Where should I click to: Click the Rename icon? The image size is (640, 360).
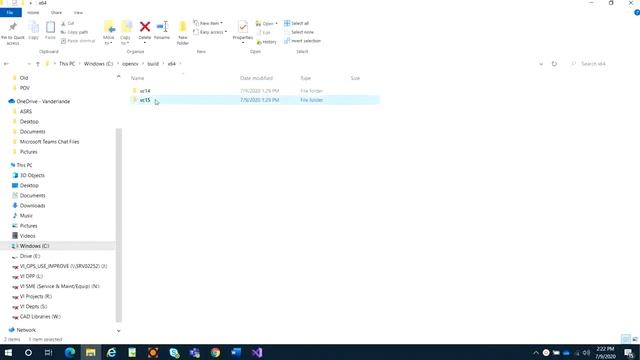[x=162, y=27]
